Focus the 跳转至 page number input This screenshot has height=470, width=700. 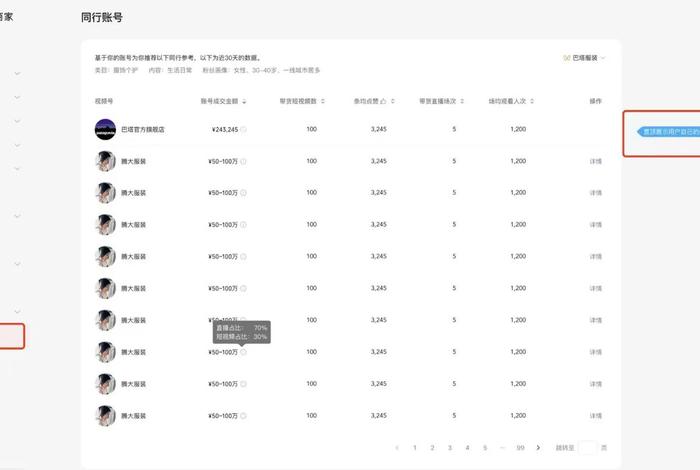point(587,448)
